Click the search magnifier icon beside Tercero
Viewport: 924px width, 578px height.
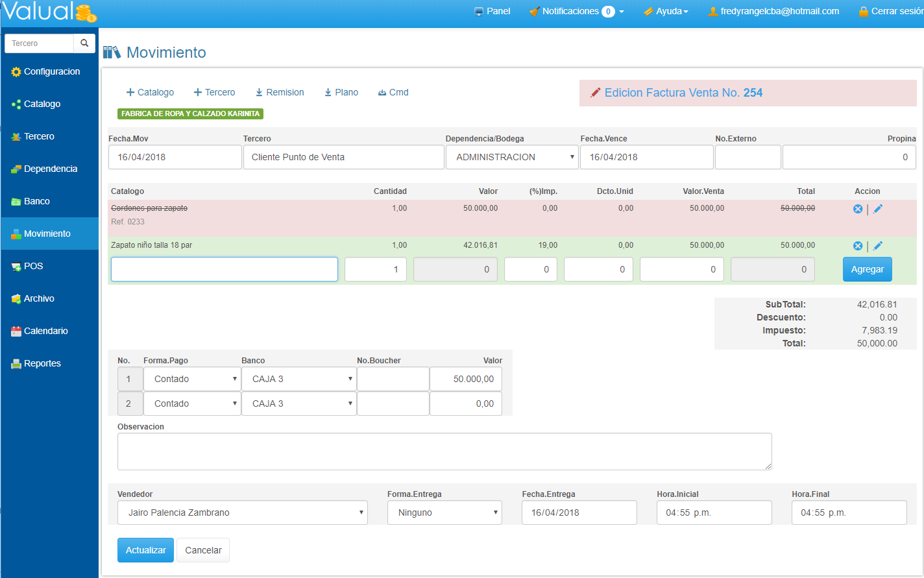(84, 43)
